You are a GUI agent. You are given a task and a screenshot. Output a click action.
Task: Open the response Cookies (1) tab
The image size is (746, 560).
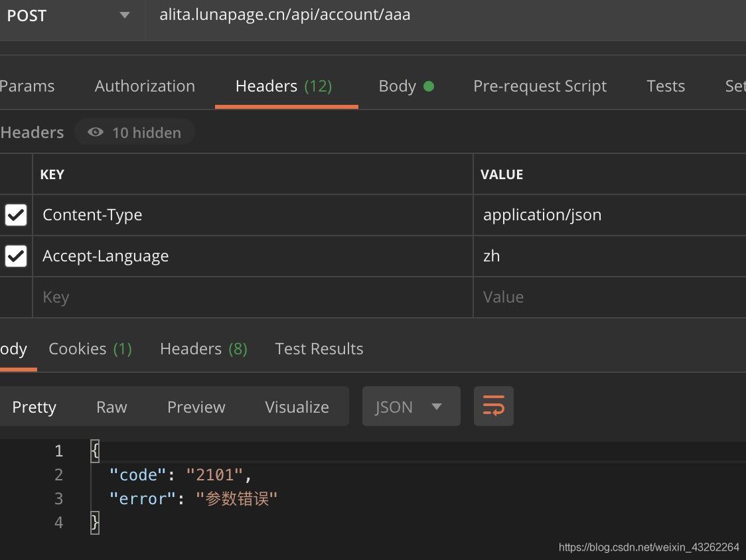pyautogui.click(x=90, y=349)
